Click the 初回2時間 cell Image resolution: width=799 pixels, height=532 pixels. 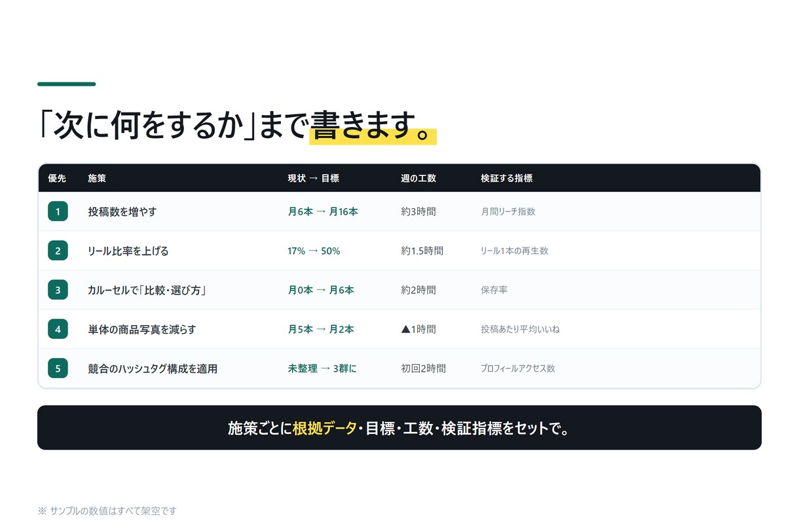click(x=424, y=368)
